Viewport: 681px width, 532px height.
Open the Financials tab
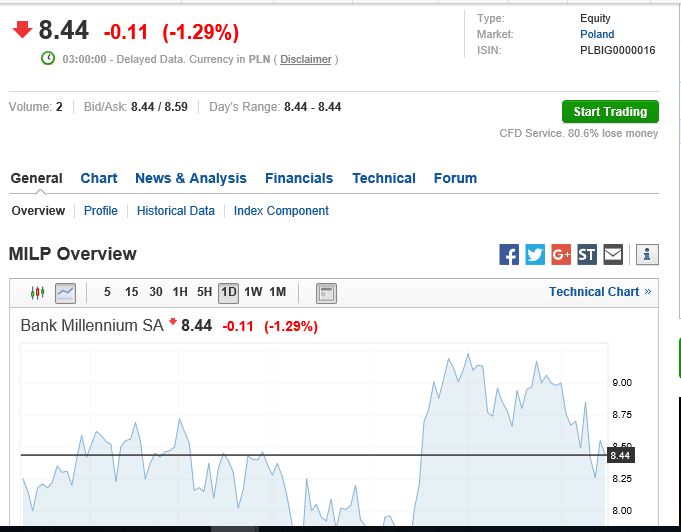(x=299, y=178)
